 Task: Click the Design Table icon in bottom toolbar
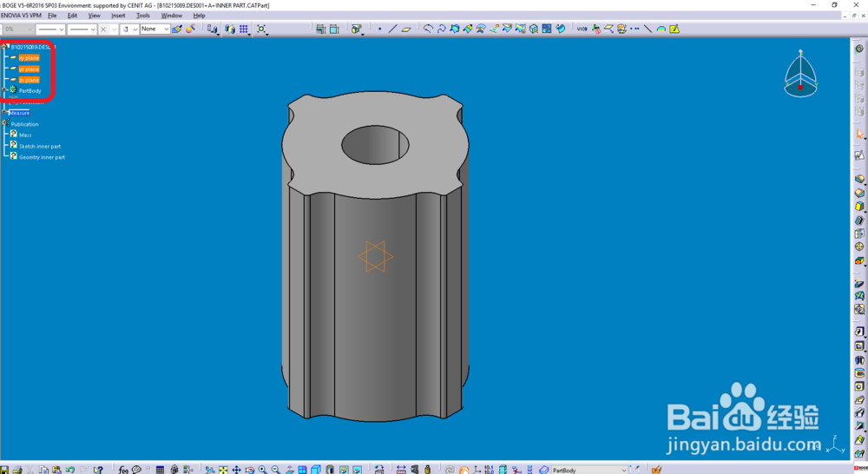pyautogui.click(x=160, y=470)
